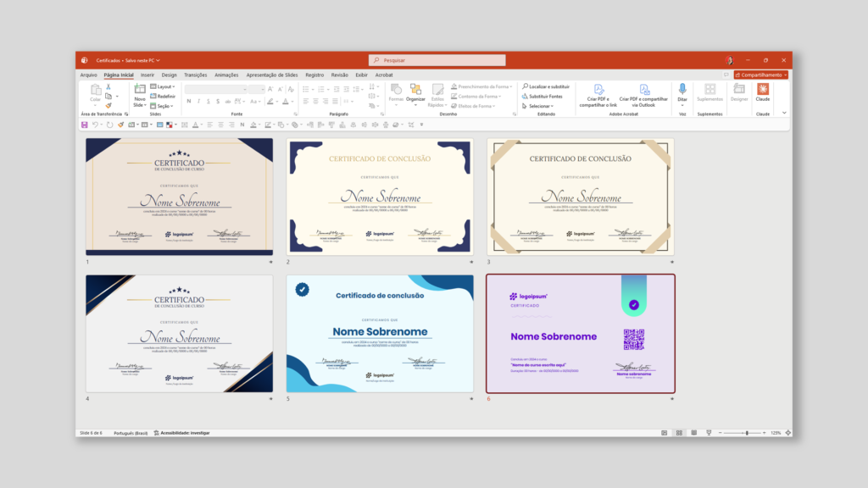
Task: Toggle center text alignment
Action: tap(315, 102)
